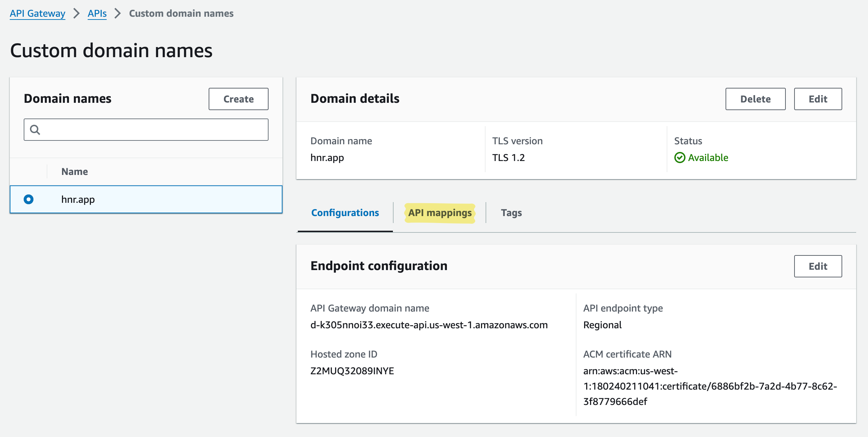Click the TLS 1.2 value
Screen dimensions: 868x437
point(509,158)
